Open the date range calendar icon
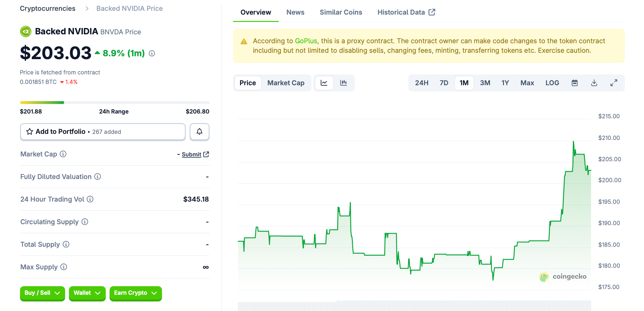 [574, 83]
